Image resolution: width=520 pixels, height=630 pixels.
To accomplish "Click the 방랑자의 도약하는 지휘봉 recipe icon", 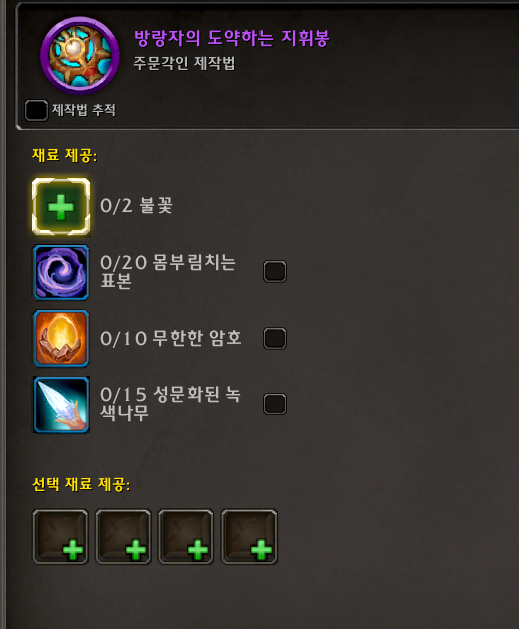I will click(80, 56).
